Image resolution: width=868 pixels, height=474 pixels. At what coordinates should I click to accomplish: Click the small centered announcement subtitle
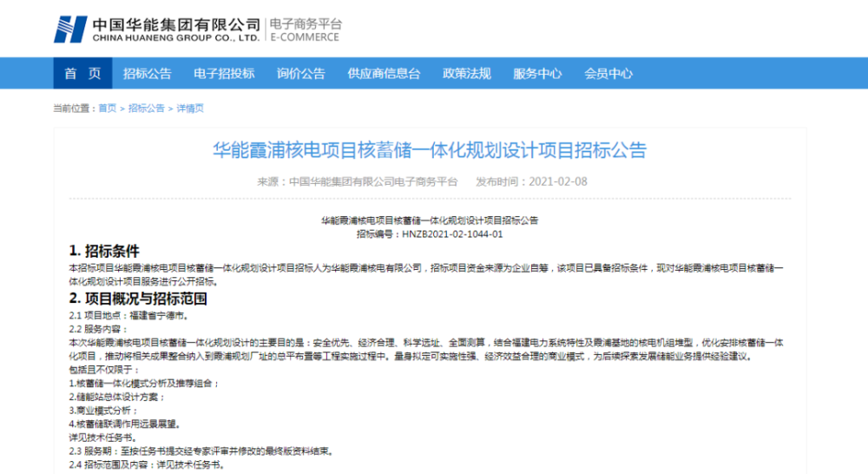point(430,221)
